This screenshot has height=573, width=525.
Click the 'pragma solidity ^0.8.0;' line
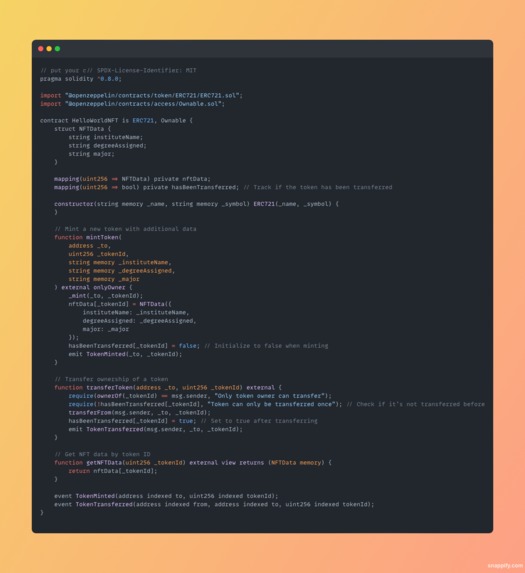pyautogui.click(x=81, y=79)
